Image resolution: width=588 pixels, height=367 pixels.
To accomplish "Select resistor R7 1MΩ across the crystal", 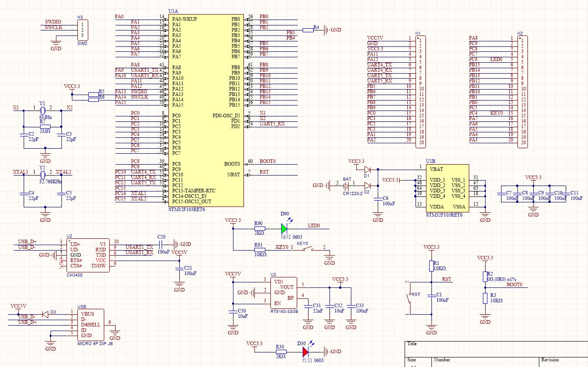I will 46,126.
